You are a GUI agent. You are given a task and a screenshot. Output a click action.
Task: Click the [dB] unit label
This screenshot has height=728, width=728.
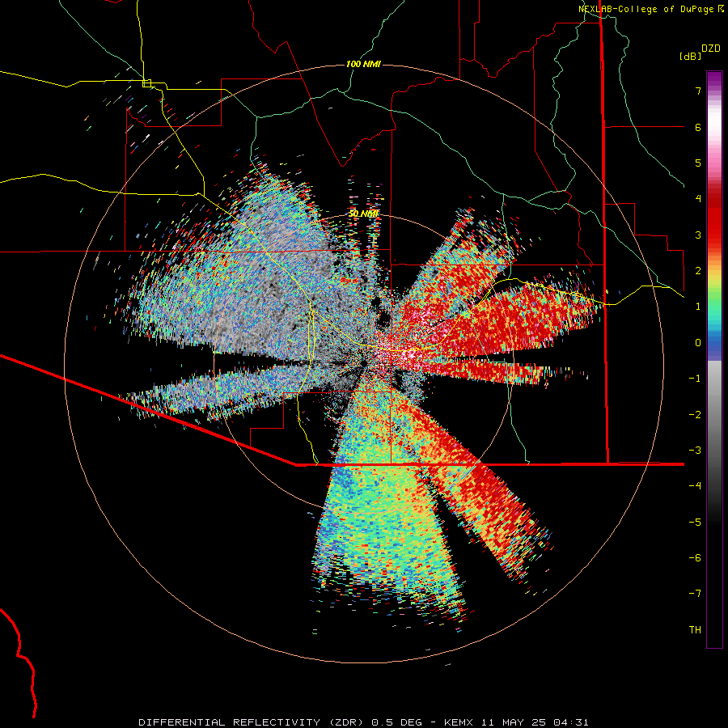point(689,56)
